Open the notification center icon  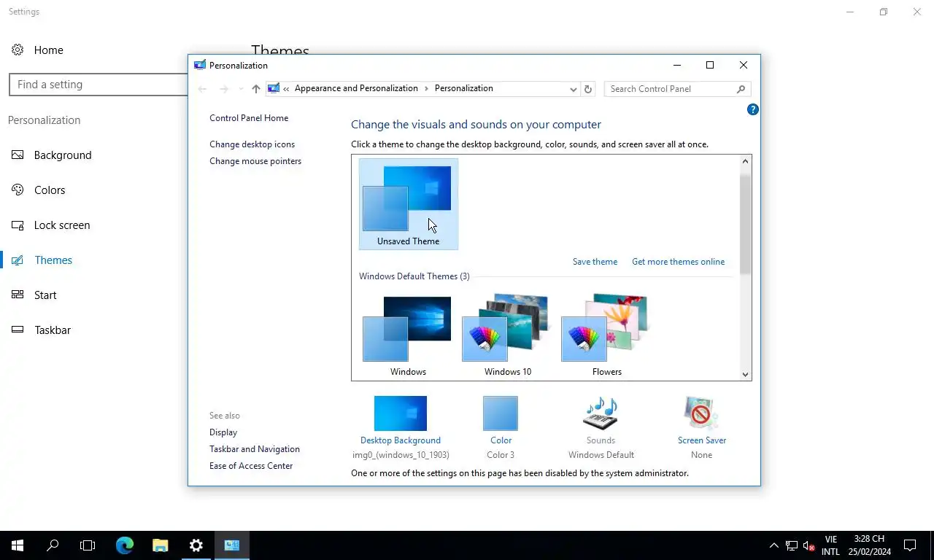(x=910, y=545)
